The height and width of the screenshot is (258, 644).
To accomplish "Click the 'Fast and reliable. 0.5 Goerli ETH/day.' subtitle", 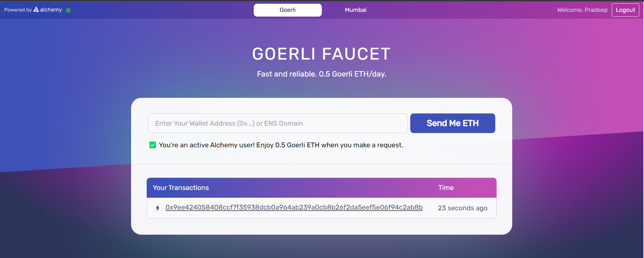I will click(321, 74).
